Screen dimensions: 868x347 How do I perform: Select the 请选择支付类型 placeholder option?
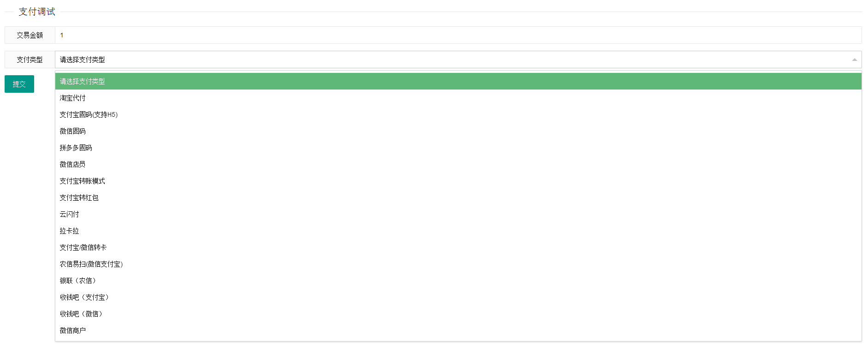click(x=83, y=81)
